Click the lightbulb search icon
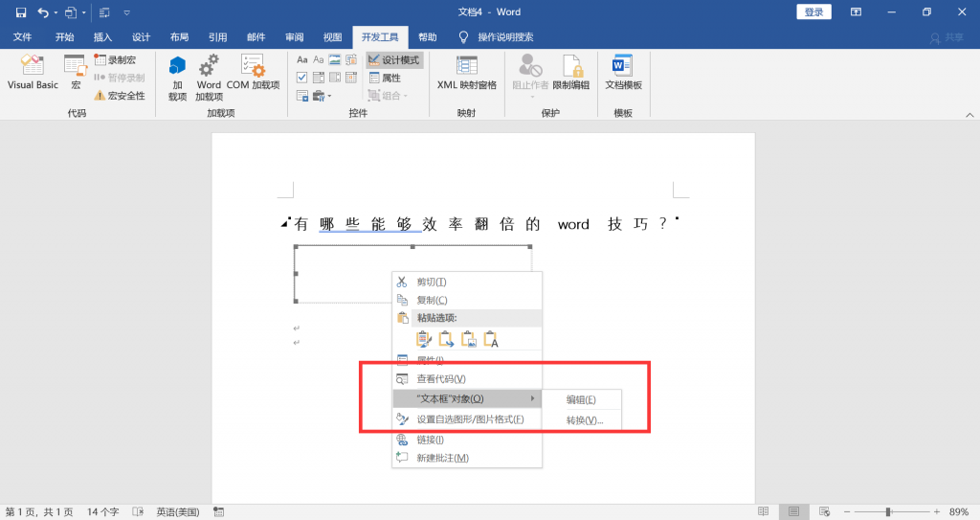The width and height of the screenshot is (980, 520). tap(463, 37)
